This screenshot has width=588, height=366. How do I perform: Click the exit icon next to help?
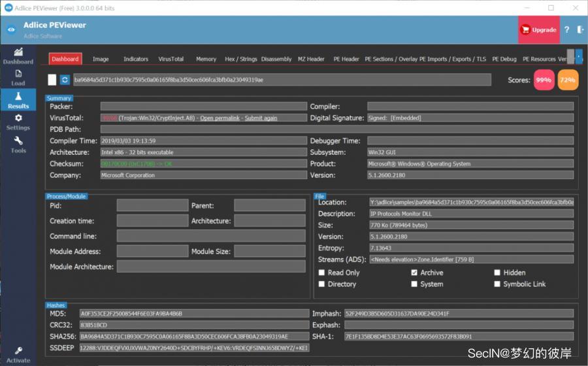580,29
